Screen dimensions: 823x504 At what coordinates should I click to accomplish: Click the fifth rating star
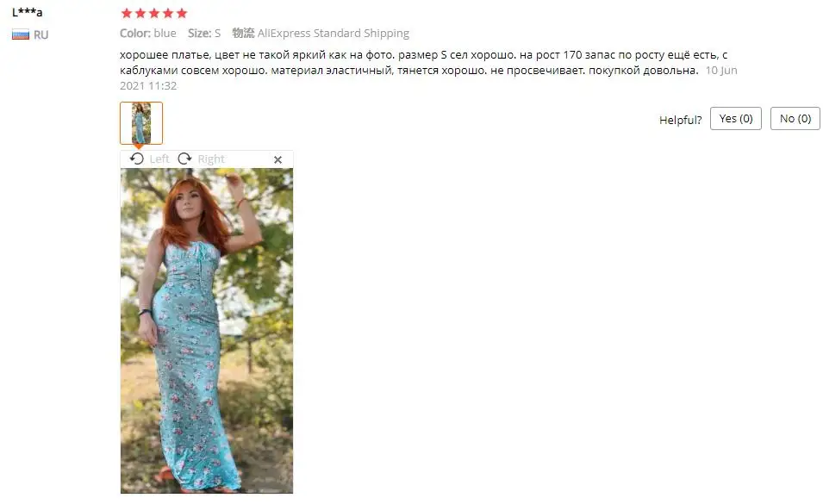click(x=182, y=13)
